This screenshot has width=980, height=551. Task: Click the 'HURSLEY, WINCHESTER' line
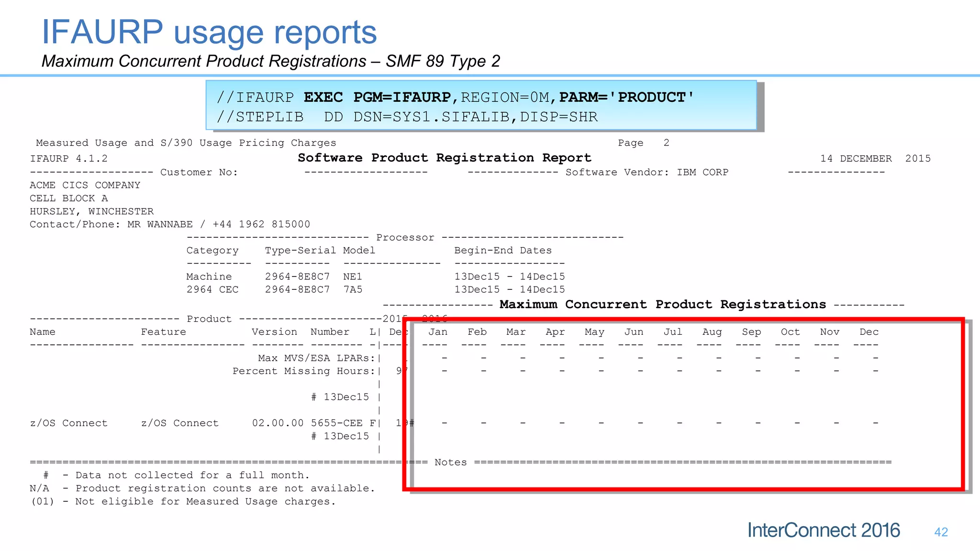pos(92,211)
